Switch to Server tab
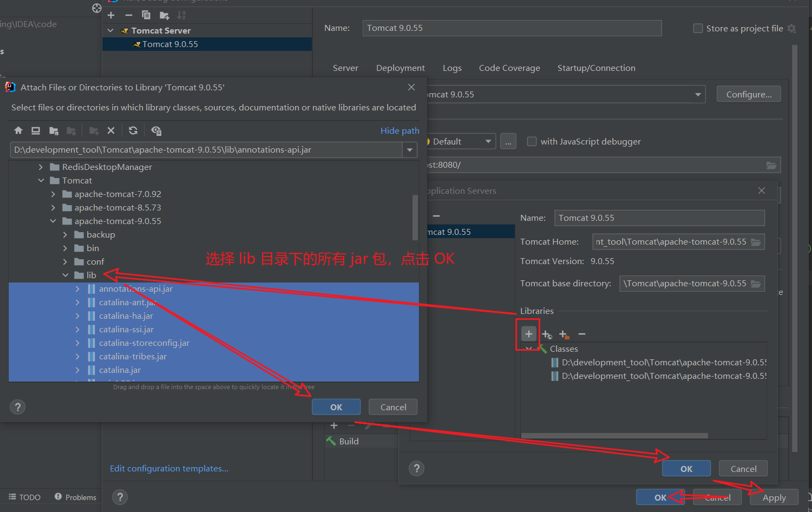Viewport: 812px width, 512px height. coord(345,68)
